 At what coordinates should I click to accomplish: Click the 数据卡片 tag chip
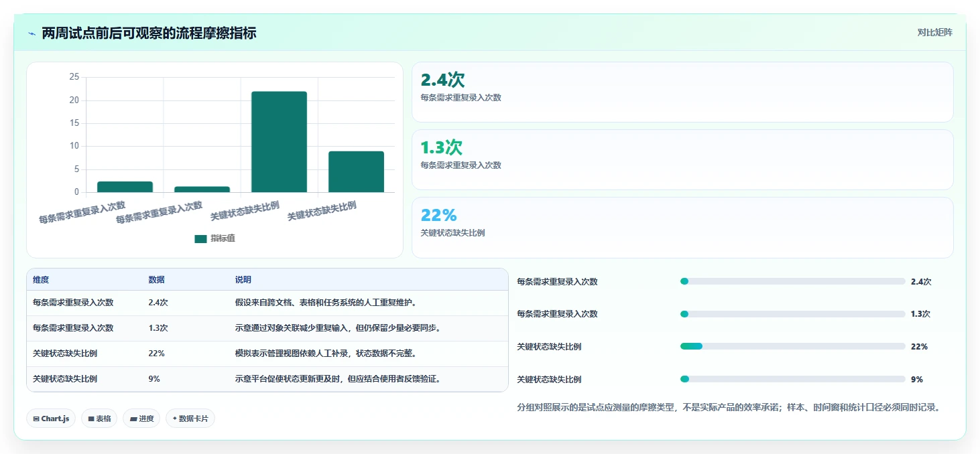tap(190, 419)
